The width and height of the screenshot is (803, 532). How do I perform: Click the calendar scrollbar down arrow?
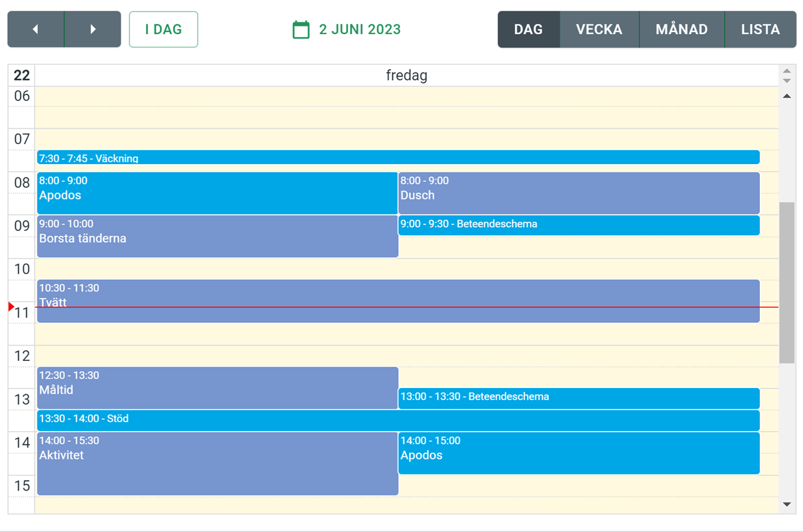coord(787,505)
